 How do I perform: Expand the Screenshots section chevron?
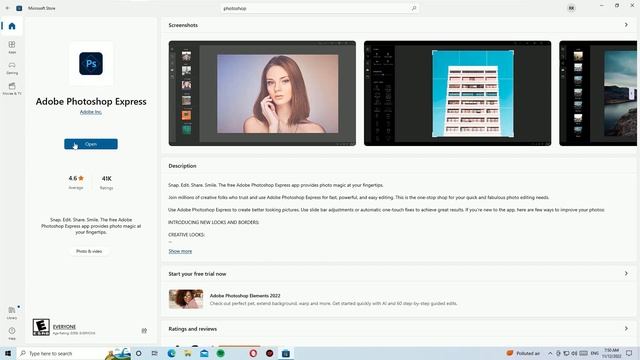coord(626,25)
